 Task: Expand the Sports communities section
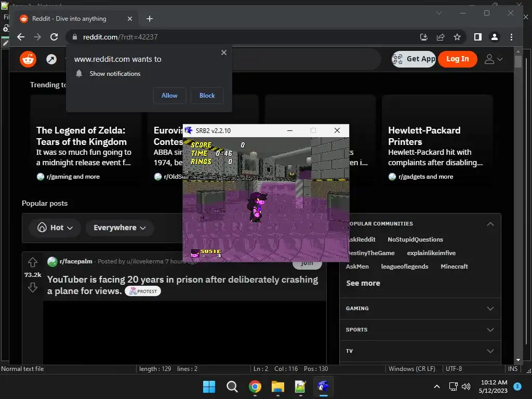click(x=490, y=330)
